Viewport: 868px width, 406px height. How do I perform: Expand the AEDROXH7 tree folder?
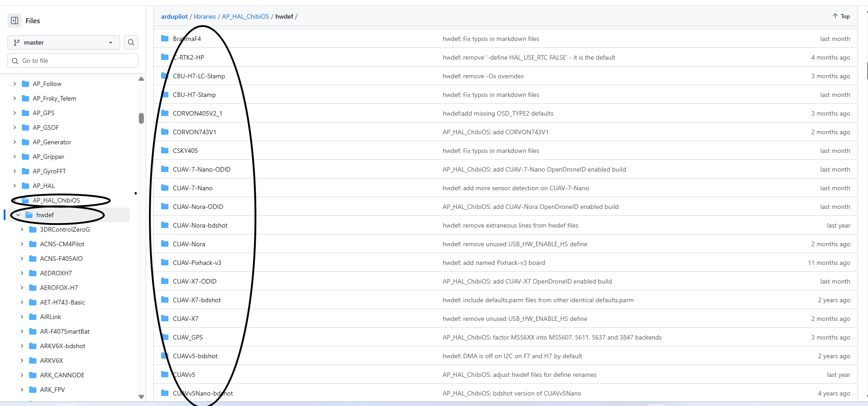22,273
